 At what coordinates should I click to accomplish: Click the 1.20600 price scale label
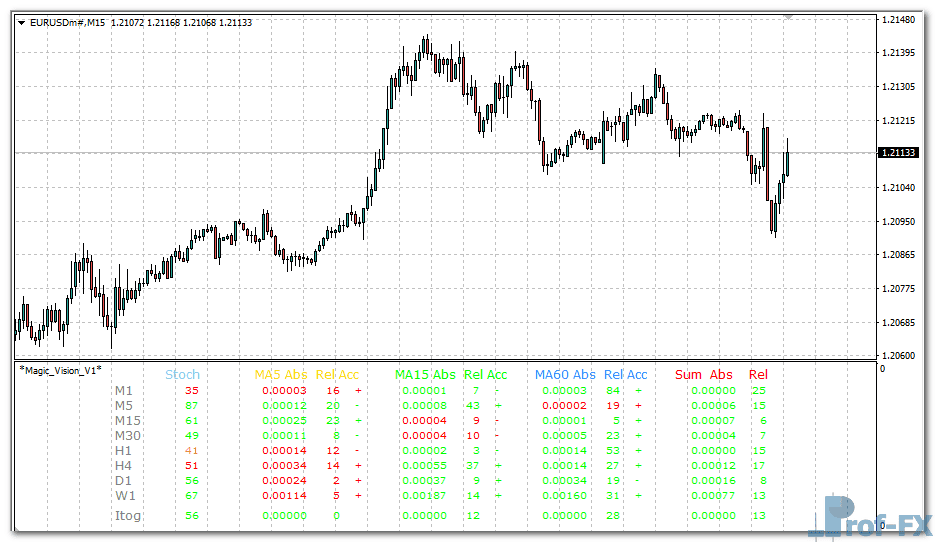pos(898,355)
